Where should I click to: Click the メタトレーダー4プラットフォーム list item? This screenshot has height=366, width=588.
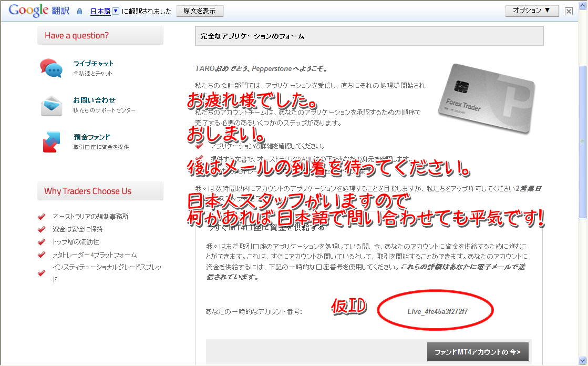pos(95,255)
